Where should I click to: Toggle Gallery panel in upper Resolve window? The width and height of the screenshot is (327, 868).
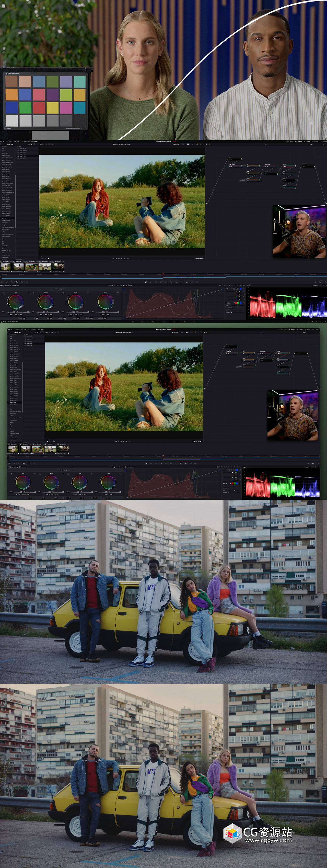pyautogui.click(x=9, y=141)
